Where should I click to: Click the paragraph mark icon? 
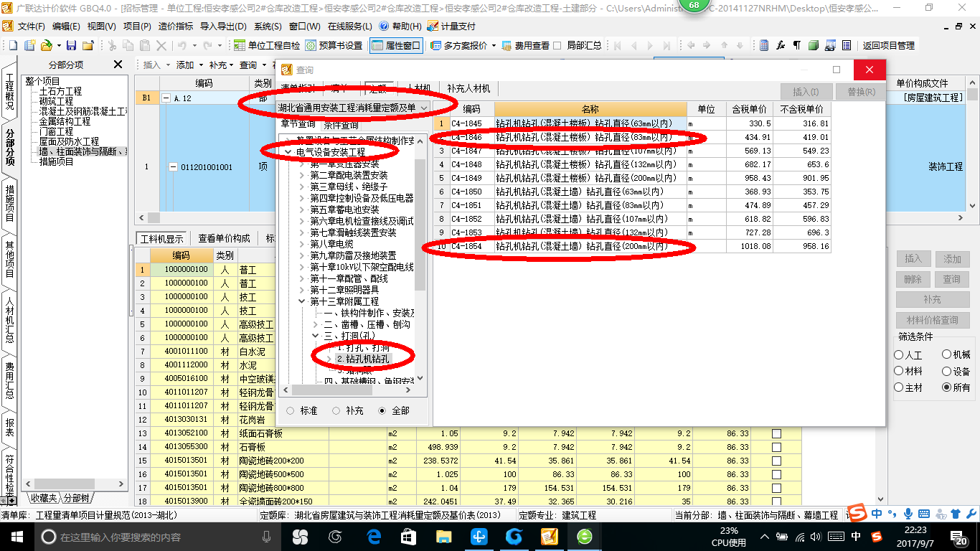[x=796, y=45]
